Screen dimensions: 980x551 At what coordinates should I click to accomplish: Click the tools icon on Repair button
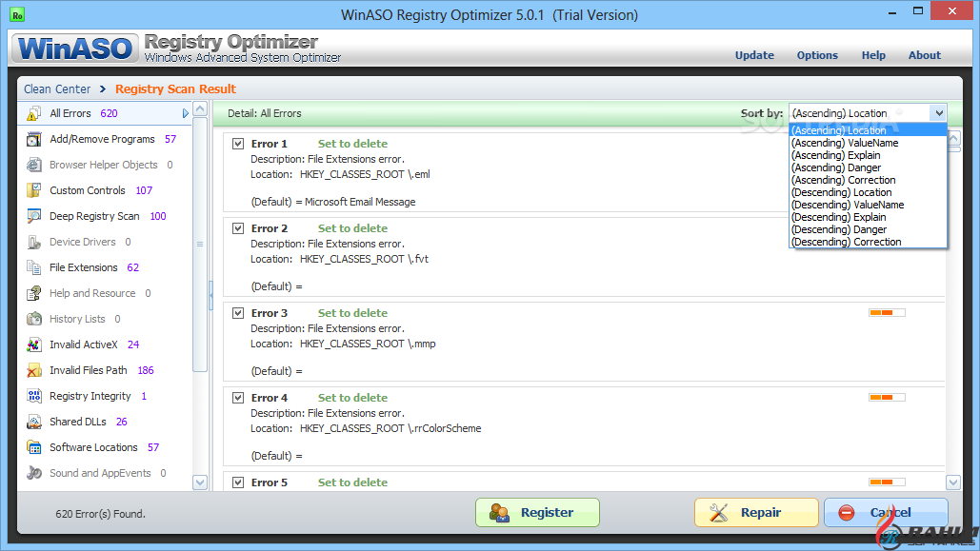tap(719, 513)
